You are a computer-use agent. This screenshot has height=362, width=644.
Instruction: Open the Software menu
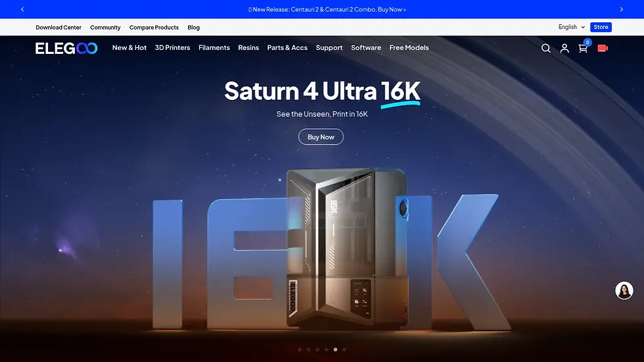366,47
